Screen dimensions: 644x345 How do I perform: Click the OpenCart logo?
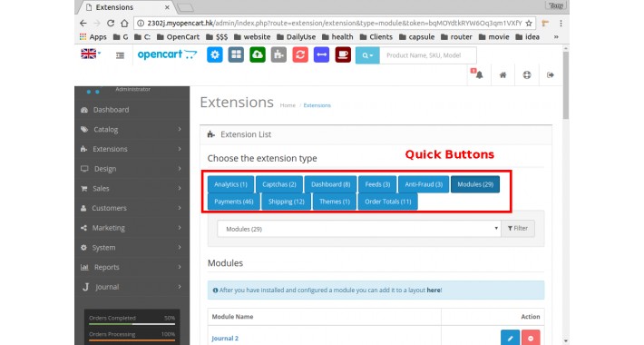tap(167, 54)
